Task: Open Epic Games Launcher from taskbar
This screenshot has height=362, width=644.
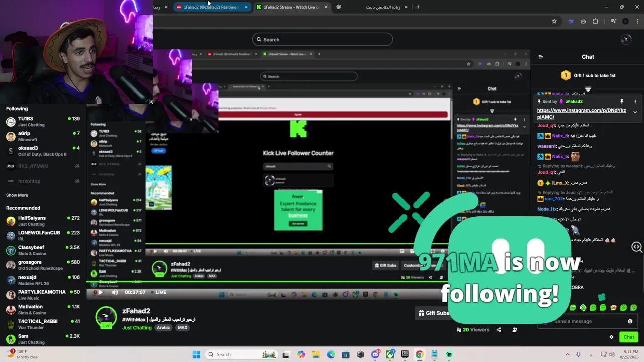Action: [x=405, y=354]
